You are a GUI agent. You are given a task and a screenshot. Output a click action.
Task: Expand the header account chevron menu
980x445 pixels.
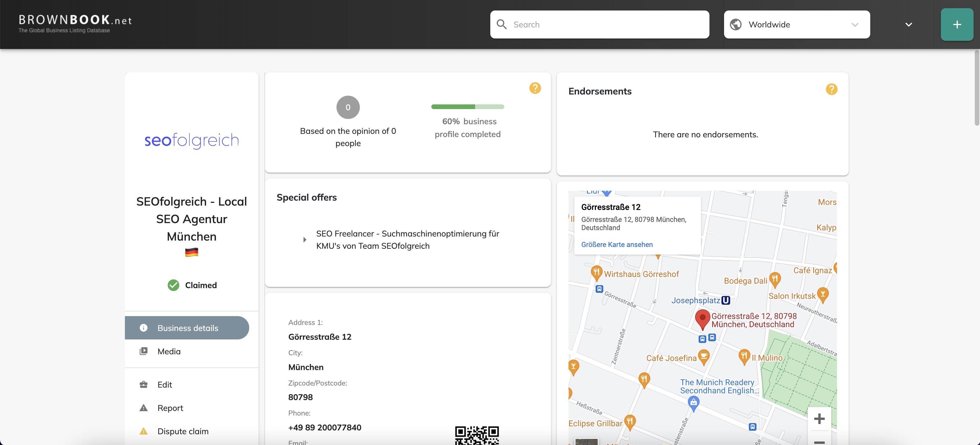point(908,25)
